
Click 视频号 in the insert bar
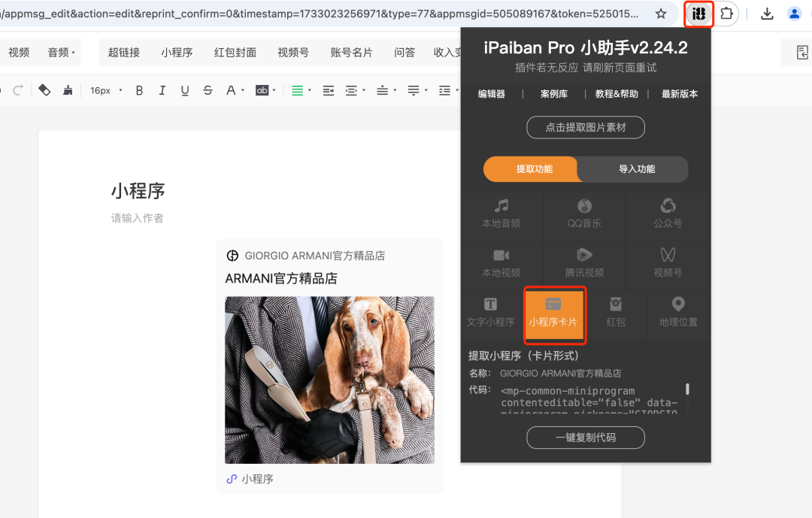[293, 53]
